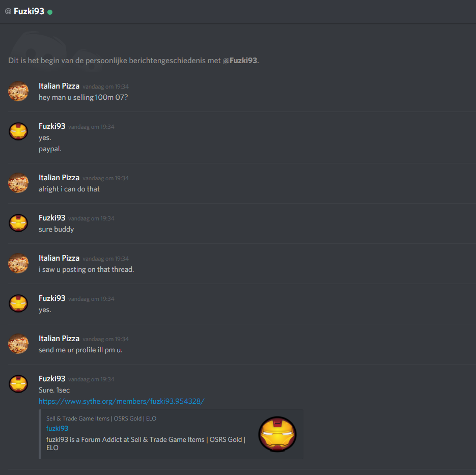Open the sythe.org members profile link
This screenshot has height=475, width=476.
(122, 401)
